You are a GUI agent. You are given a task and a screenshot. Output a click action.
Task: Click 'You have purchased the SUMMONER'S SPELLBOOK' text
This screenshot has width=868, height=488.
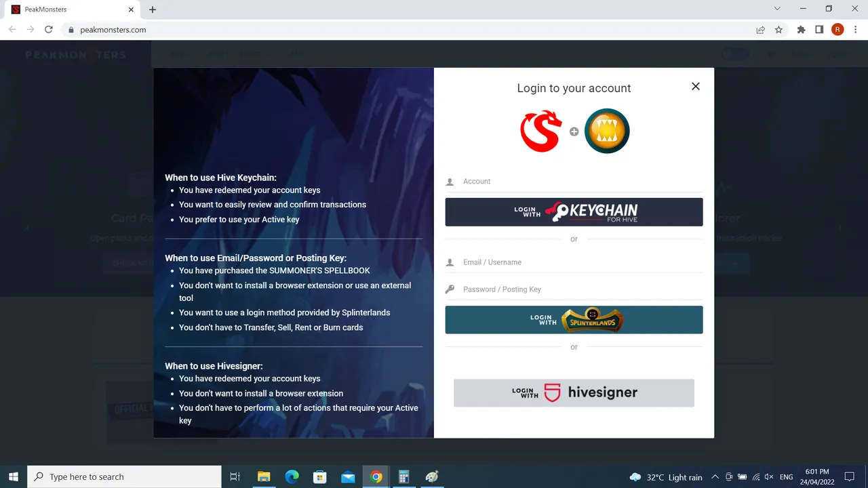[x=275, y=270]
